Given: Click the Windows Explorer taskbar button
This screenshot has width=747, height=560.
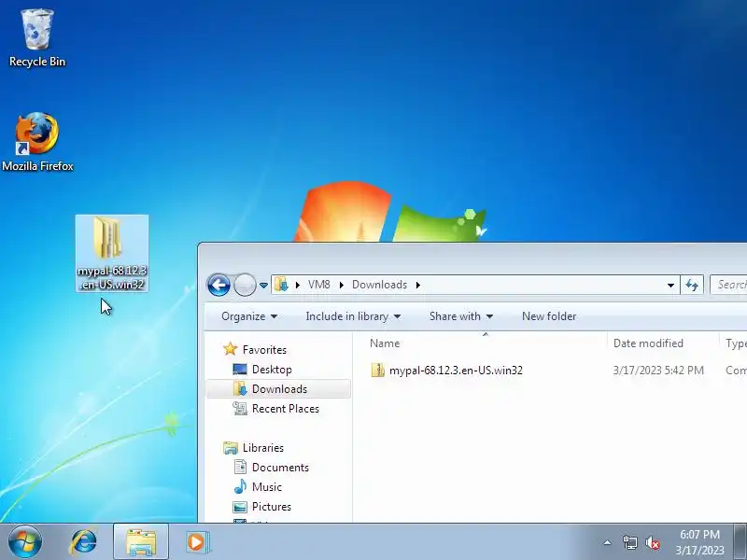Looking at the screenshot, I should click(141, 542).
